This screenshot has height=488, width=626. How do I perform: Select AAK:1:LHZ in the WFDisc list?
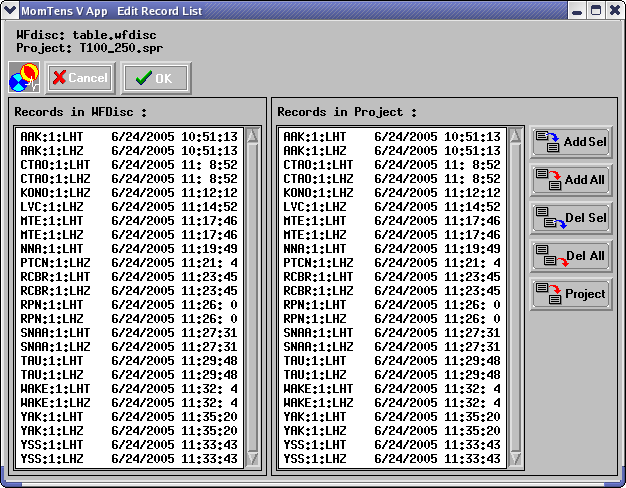[129, 151]
